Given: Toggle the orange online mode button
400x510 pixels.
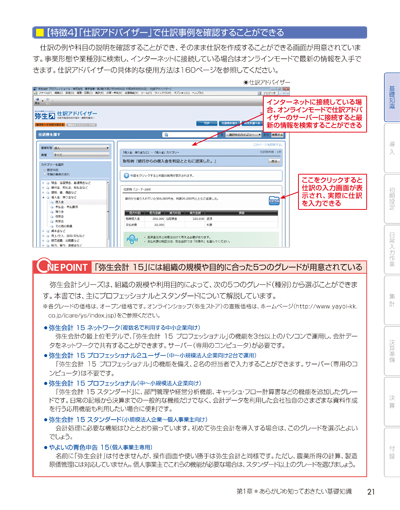Looking at the screenshot, I should tap(50, 125).
